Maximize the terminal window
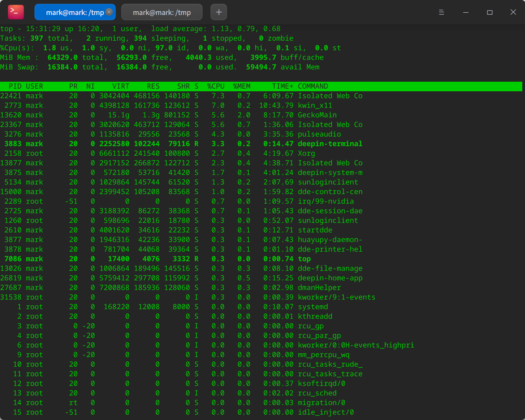Viewport: 525px width, 420px height. pos(490,12)
